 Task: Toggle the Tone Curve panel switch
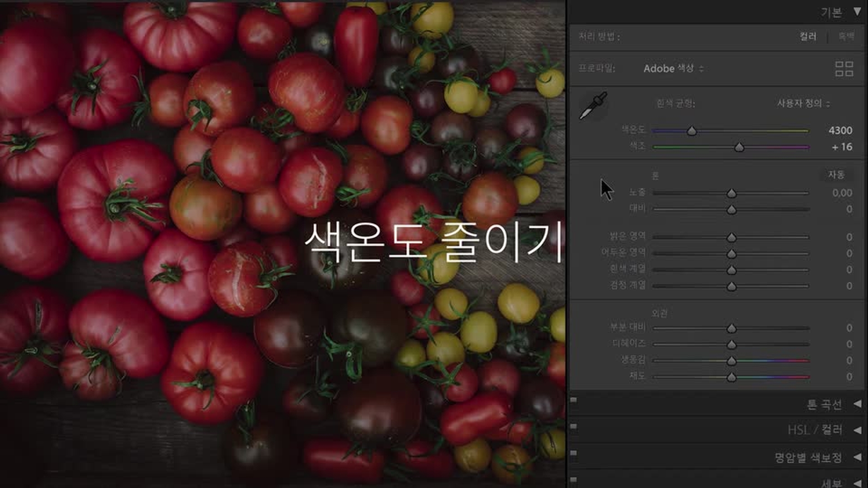[x=574, y=400]
